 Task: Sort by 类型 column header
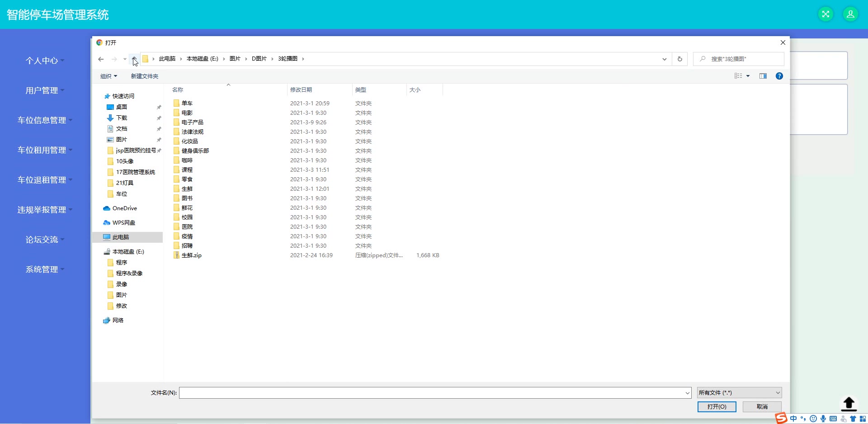coord(361,90)
